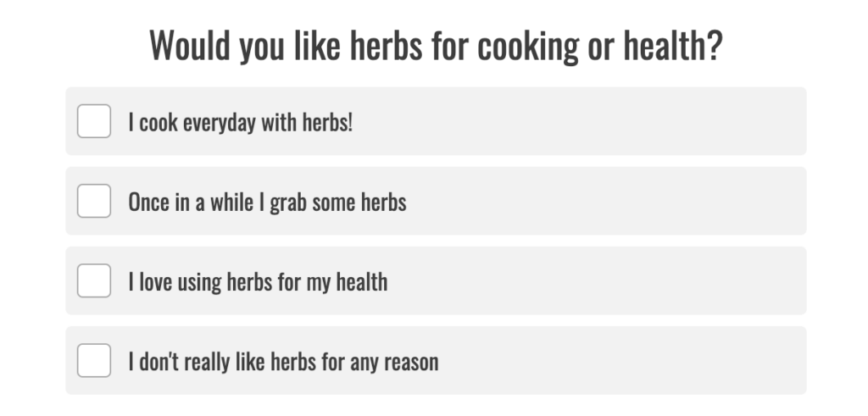Click the 'Once in a while I grab some herbs' label
868x416 pixels.
tap(267, 202)
